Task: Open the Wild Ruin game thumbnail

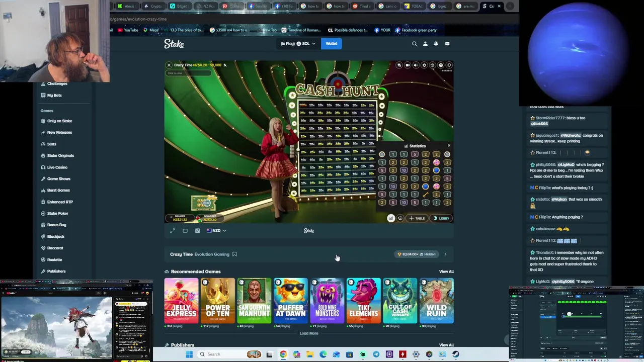Action: click(436, 301)
